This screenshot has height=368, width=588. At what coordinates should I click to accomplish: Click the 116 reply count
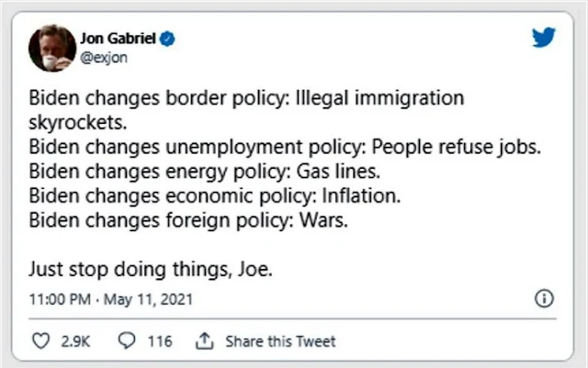coord(160,341)
